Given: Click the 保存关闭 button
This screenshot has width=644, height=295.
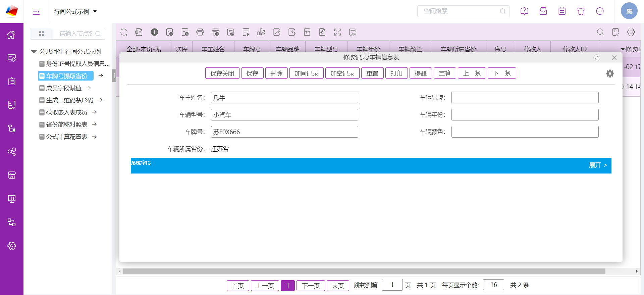Looking at the screenshot, I should click(222, 73).
